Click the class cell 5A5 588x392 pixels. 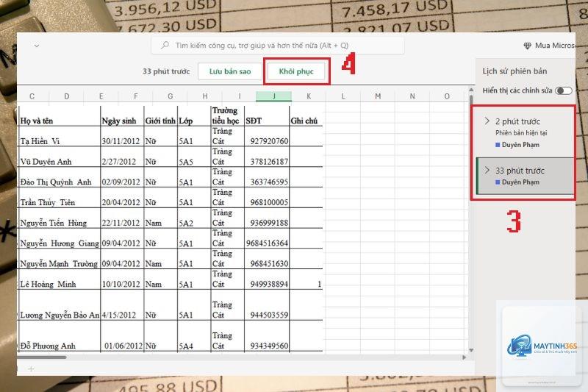tap(194, 157)
